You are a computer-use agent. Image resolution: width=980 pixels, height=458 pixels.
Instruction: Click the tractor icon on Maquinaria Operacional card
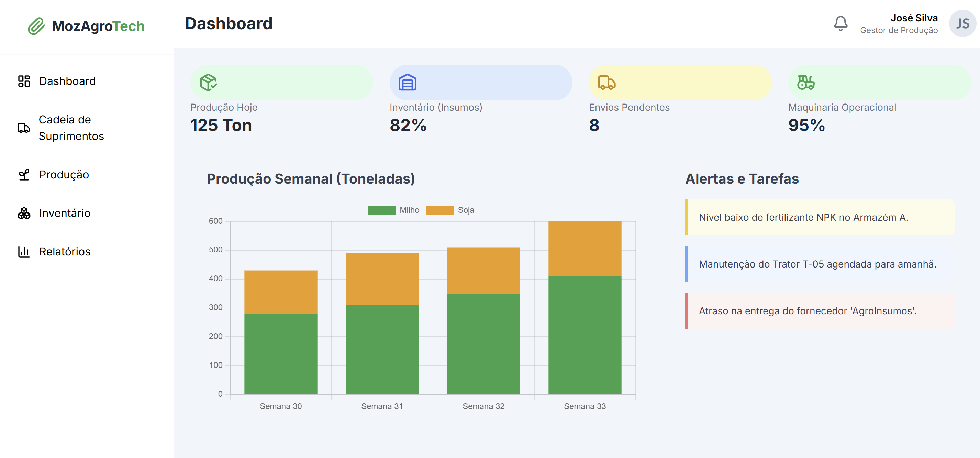805,82
